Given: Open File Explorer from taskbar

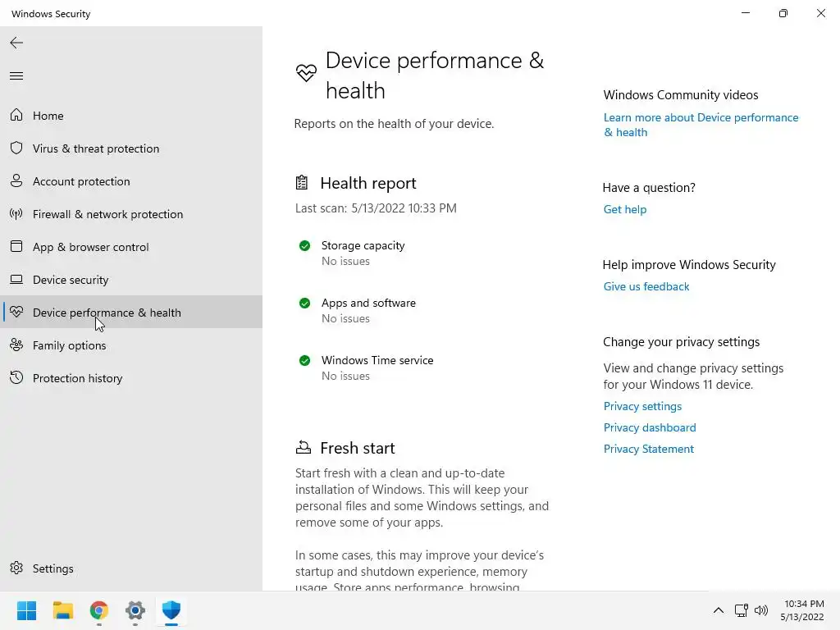Looking at the screenshot, I should [62, 610].
